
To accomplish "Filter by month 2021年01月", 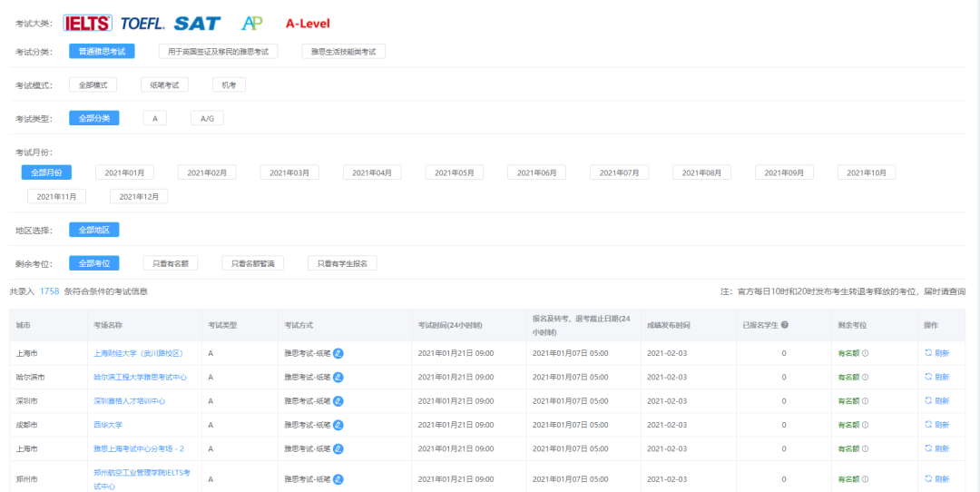I will pos(124,172).
